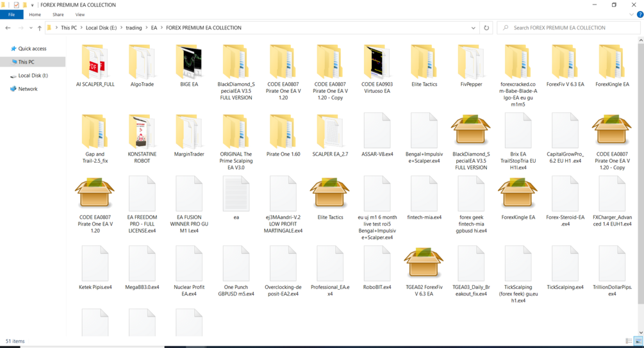Open the View ribbon tab
The image size is (644, 348).
click(x=80, y=14)
